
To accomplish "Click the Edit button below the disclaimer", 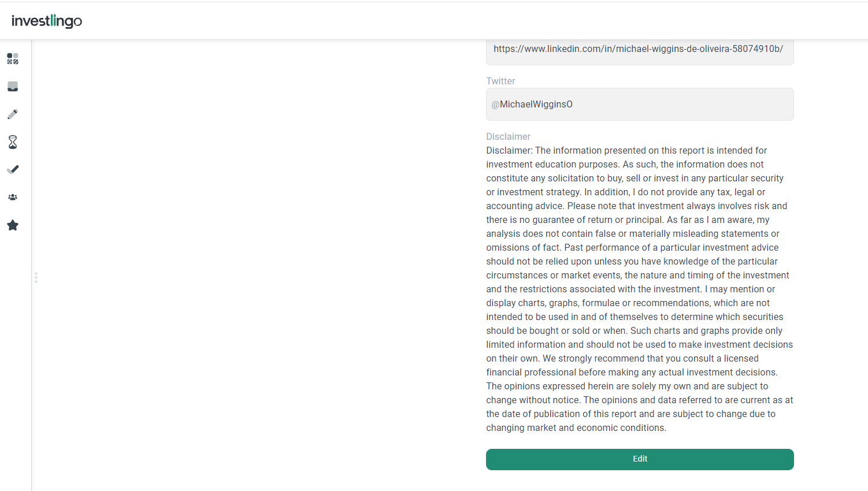I will [640, 459].
